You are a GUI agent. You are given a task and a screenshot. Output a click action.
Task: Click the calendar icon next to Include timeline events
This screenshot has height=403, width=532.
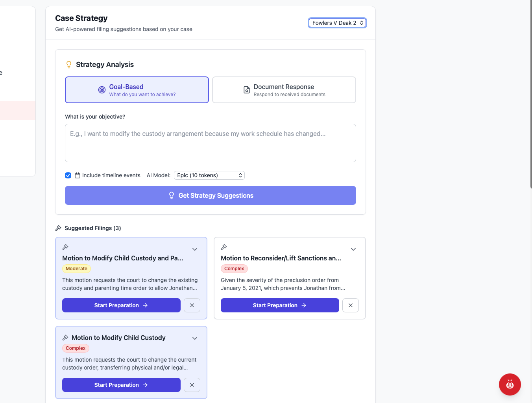click(78, 175)
